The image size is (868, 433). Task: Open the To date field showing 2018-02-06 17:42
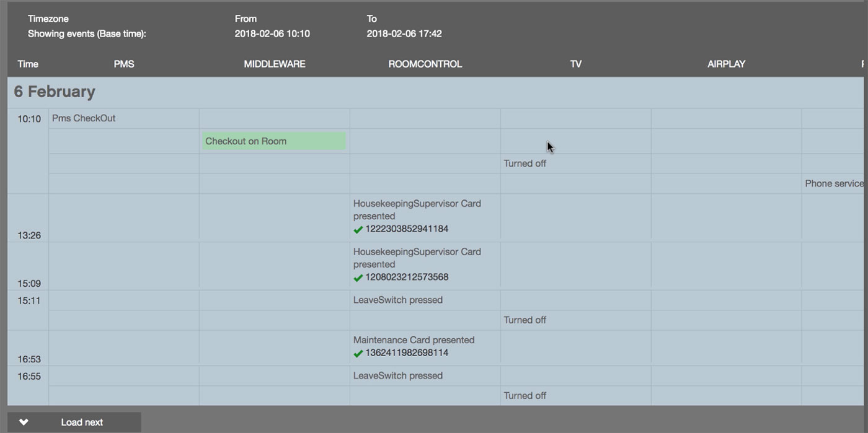404,33
